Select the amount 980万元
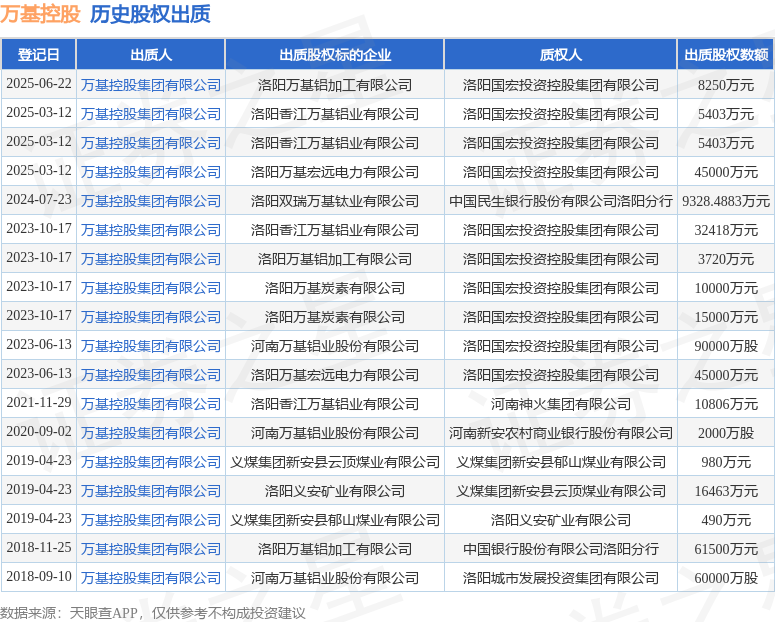 [x=726, y=462]
